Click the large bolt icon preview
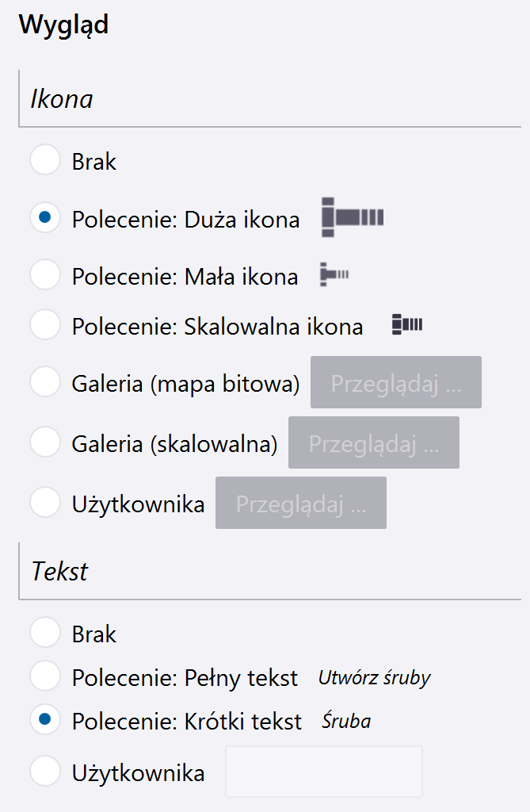 [352, 218]
